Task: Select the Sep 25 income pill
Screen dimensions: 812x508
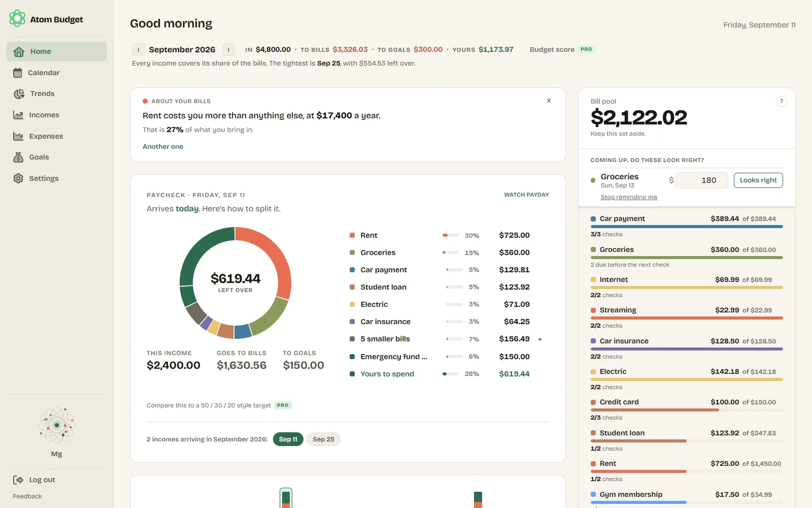Action: pos(323,439)
